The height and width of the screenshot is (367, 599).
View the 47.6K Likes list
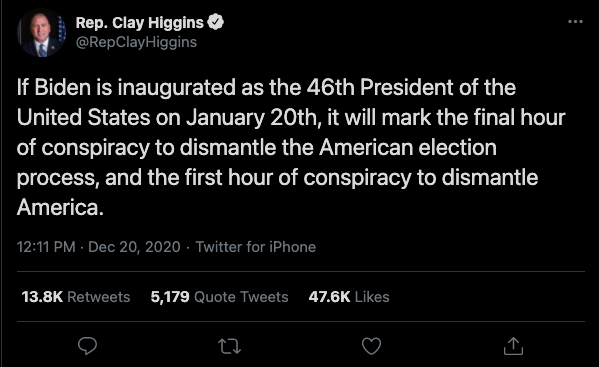click(349, 297)
